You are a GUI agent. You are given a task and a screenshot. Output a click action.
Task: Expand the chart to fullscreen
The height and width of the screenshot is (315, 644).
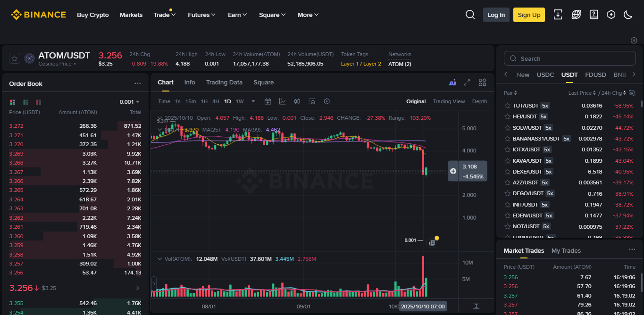467,83
